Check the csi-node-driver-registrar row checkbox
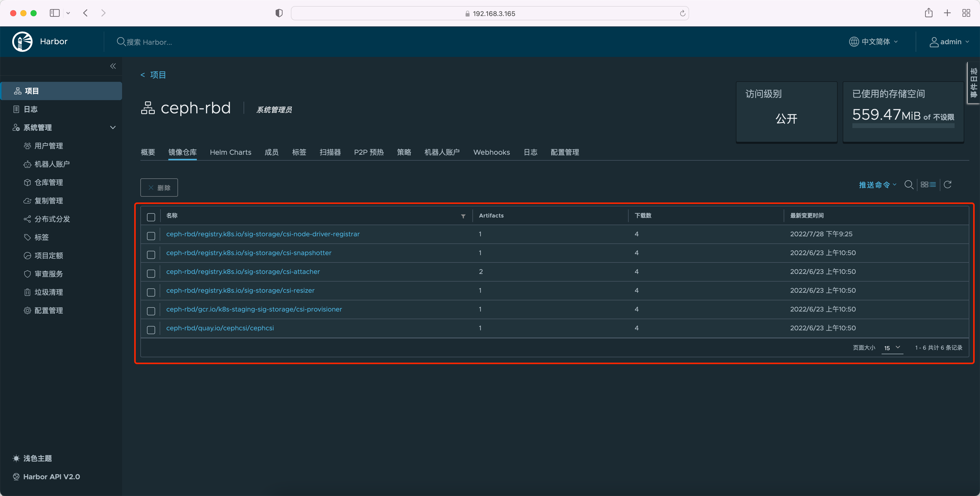Viewport: 980px width, 496px height. tap(151, 236)
